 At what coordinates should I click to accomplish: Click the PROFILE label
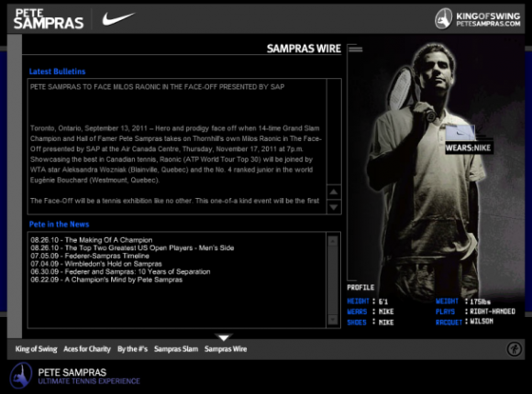point(360,288)
